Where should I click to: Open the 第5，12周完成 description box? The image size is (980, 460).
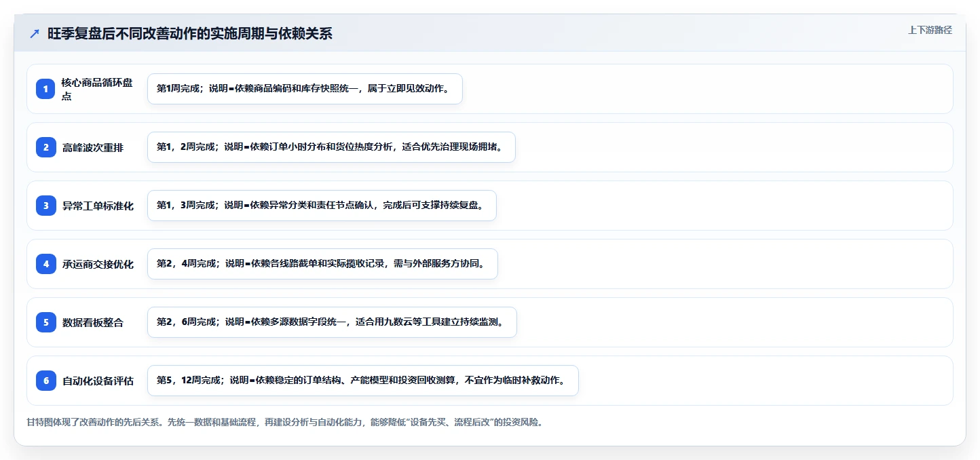pyautogui.click(x=362, y=381)
